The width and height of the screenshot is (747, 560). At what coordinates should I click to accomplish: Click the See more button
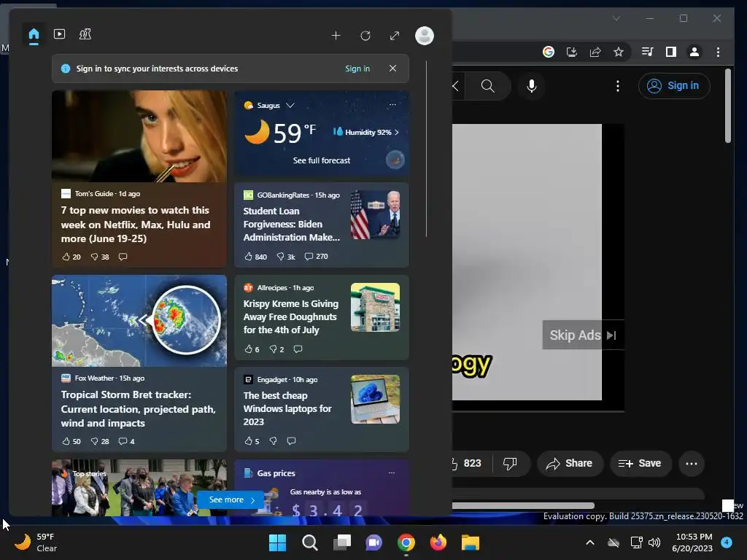tap(231, 499)
